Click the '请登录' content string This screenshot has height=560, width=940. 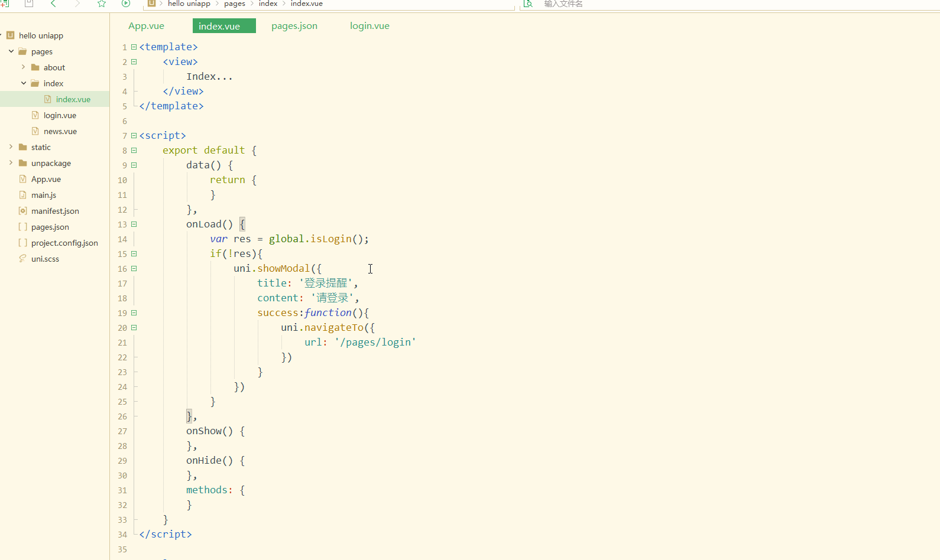[x=332, y=298]
